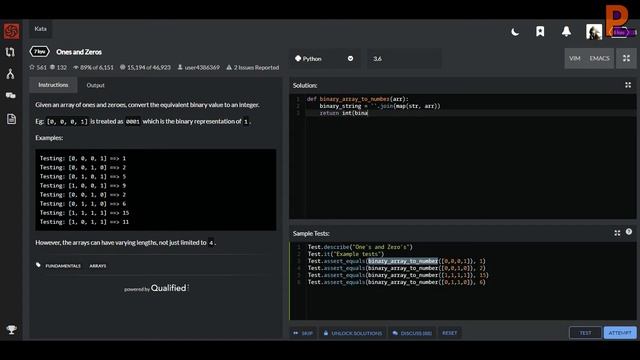Image resolution: width=640 pixels, height=360 pixels.
Task: Click the RESET button
Action: 449,333
